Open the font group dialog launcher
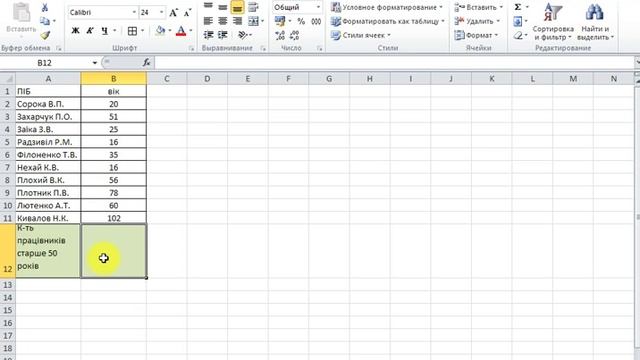The width and height of the screenshot is (640, 360). (x=191, y=49)
